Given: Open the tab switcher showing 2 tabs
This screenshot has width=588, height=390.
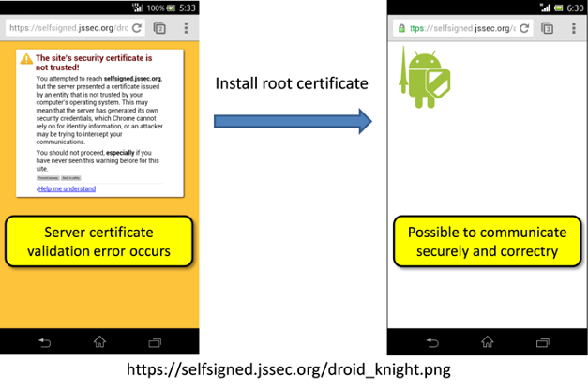Looking at the screenshot, I should (x=160, y=28).
